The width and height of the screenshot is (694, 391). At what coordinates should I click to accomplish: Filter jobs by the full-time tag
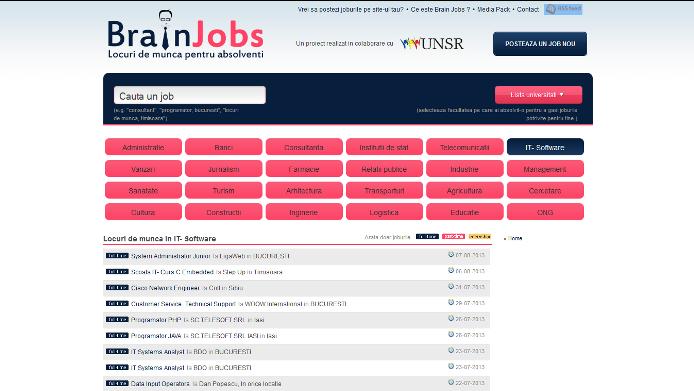[x=427, y=236]
